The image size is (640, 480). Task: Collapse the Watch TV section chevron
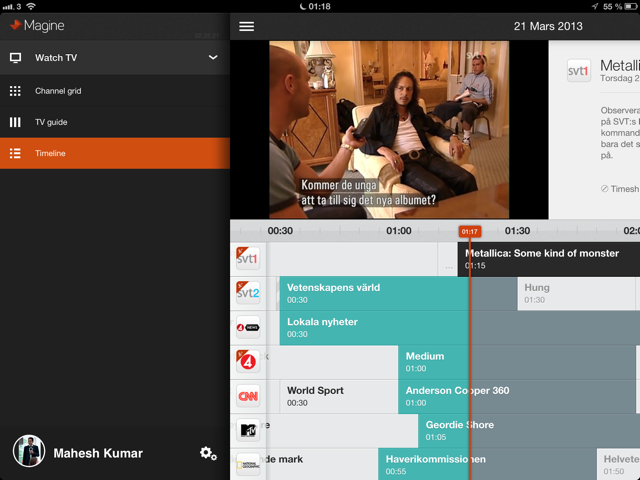213,57
